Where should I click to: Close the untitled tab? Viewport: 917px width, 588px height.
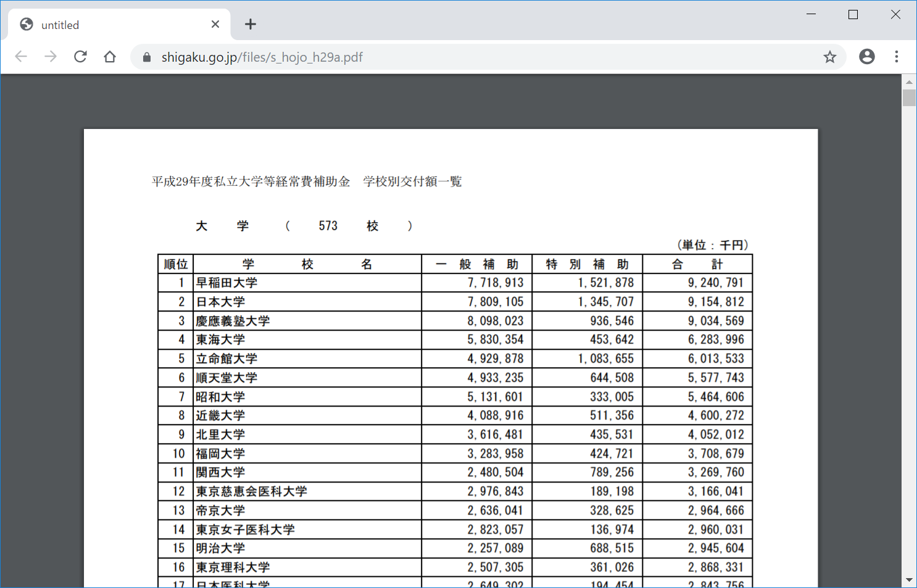pyautogui.click(x=215, y=24)
